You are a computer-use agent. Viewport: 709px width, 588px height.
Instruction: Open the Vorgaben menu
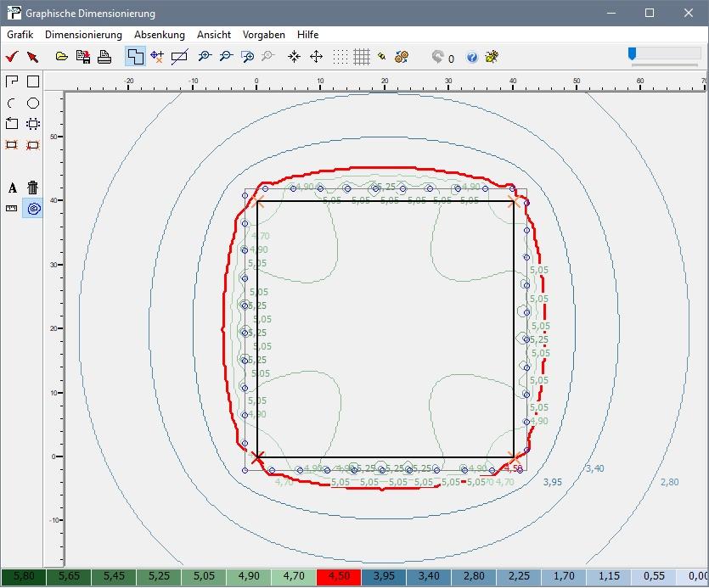(x=263, y=35)
